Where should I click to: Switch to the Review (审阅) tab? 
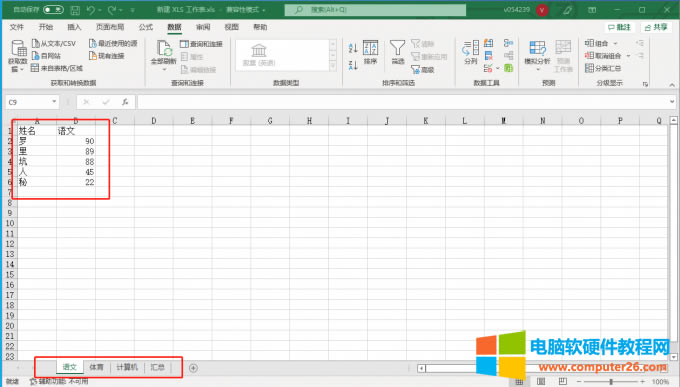click(203, 27)
